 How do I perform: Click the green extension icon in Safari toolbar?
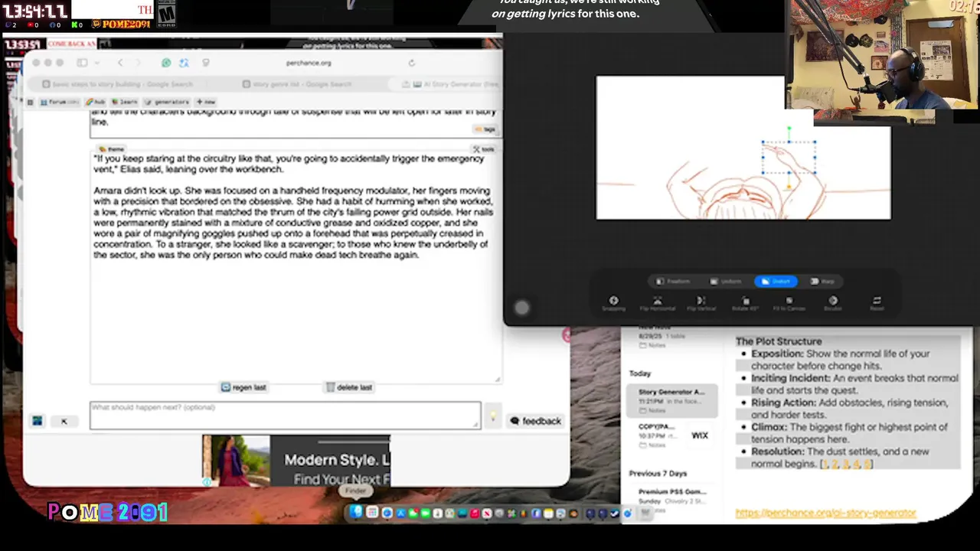166,63
